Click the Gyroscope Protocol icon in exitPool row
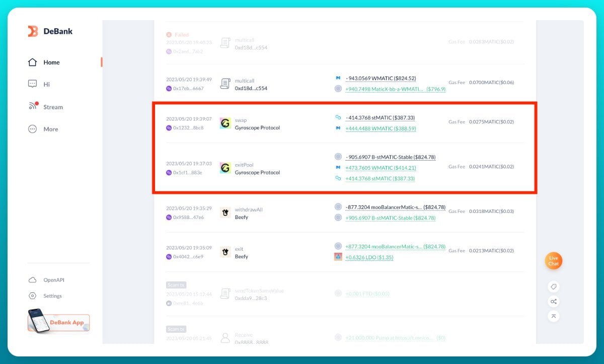 (225, 168)
